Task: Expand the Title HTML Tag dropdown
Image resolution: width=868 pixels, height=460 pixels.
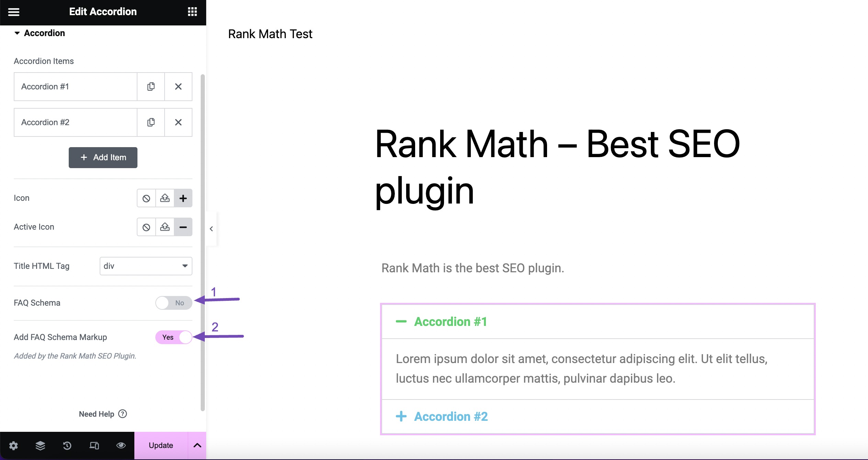Action: pos(145,265)
